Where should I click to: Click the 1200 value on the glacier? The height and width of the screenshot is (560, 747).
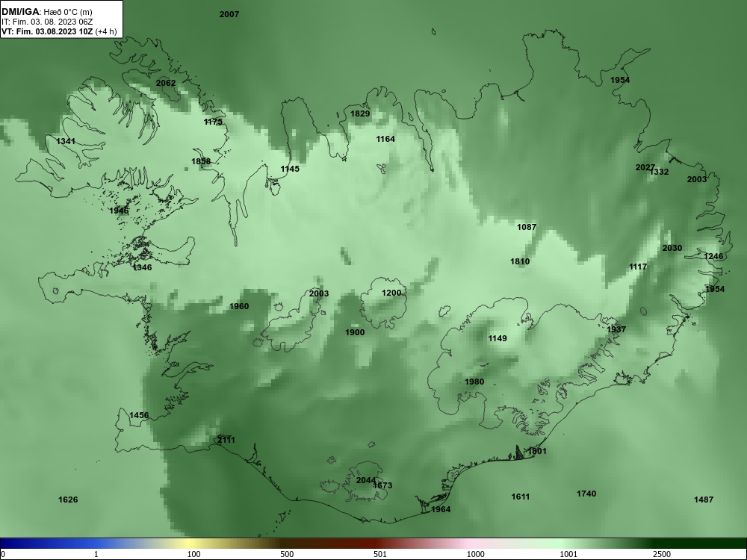coord(391,293)
